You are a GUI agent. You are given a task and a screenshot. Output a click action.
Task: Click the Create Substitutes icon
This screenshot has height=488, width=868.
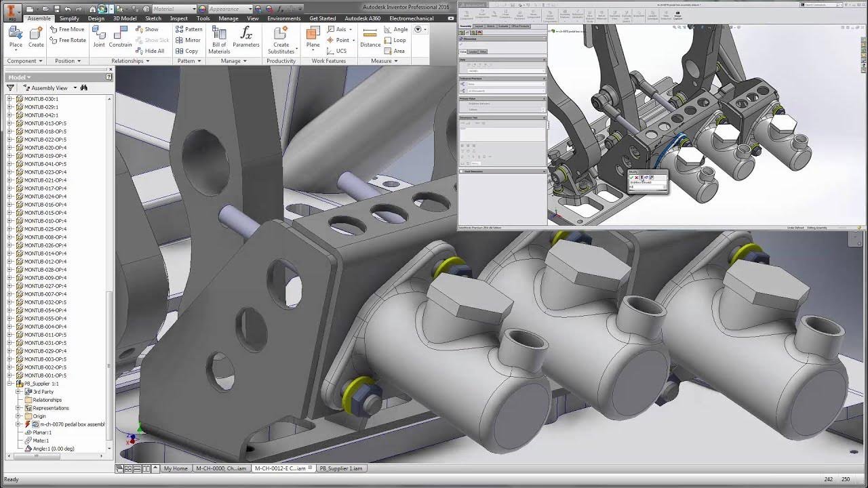[281, 37]
